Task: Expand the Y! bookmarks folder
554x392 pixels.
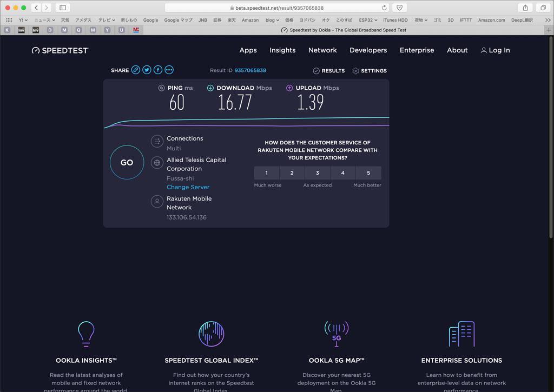Action: (x=23, y=20)
